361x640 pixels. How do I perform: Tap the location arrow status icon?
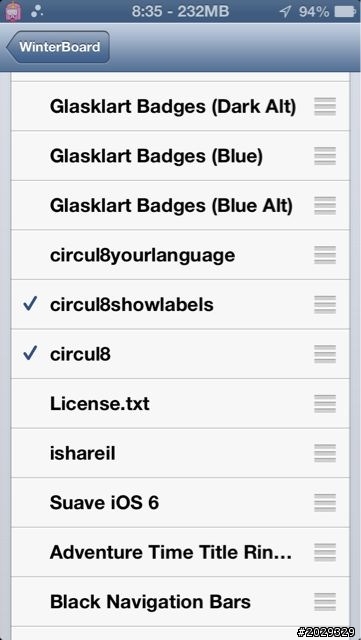coord(285,12)
